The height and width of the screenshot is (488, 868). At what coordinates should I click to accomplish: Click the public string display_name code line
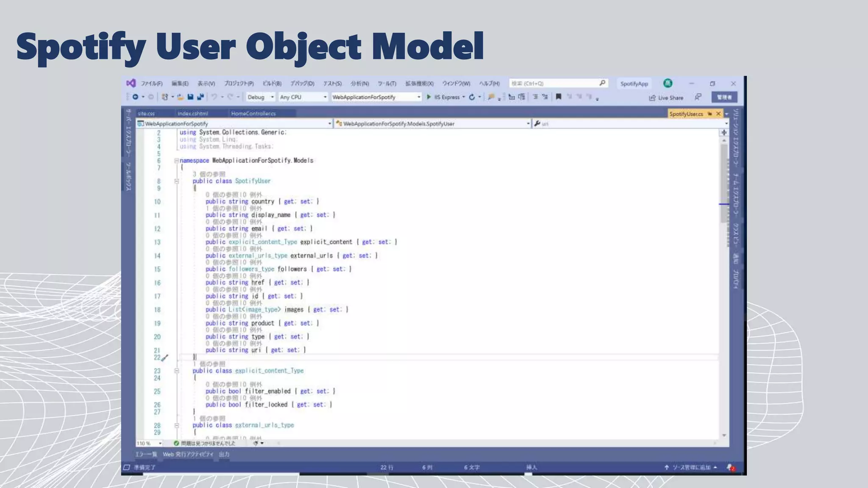click(270, 215)
